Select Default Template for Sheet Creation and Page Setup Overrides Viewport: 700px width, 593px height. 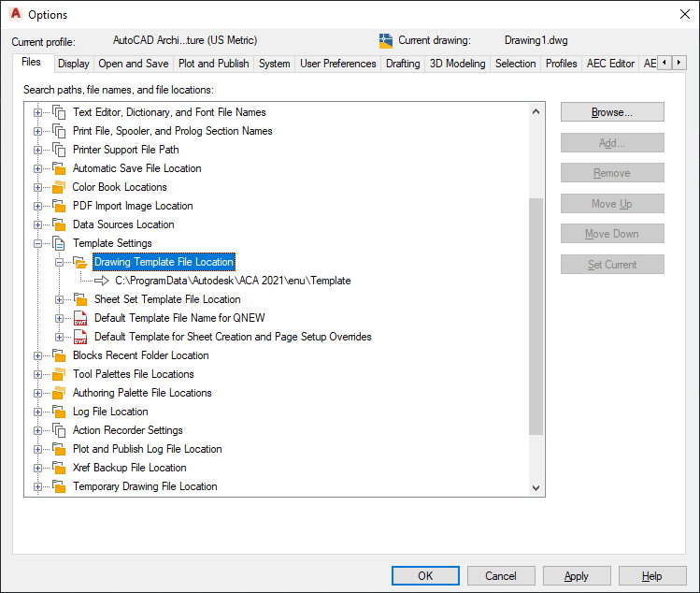point(233,337)
